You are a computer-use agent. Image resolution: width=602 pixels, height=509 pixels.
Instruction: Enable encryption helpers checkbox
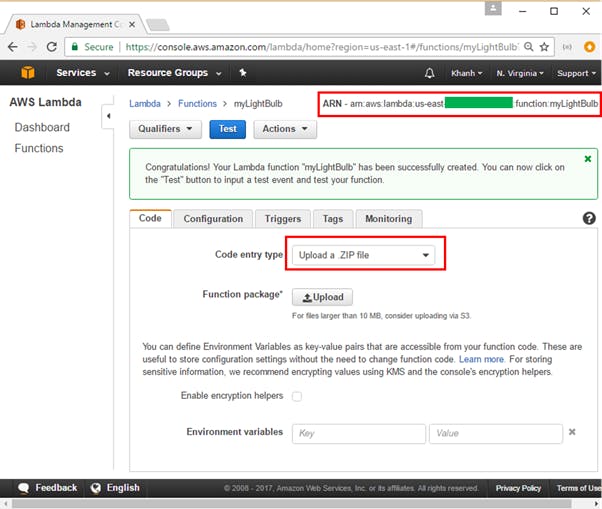(x=297, y=396)
